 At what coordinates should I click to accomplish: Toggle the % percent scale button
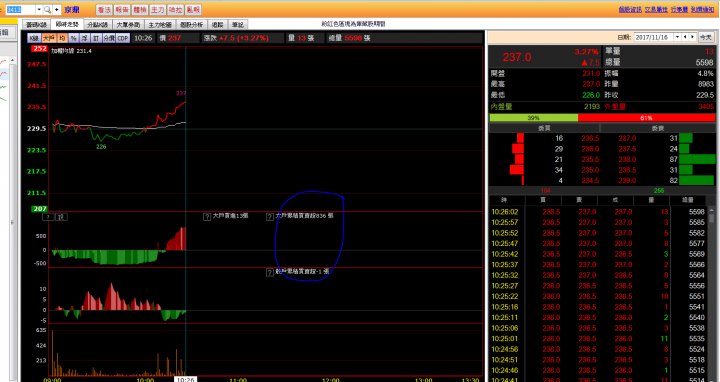click(x=73, y=38)
